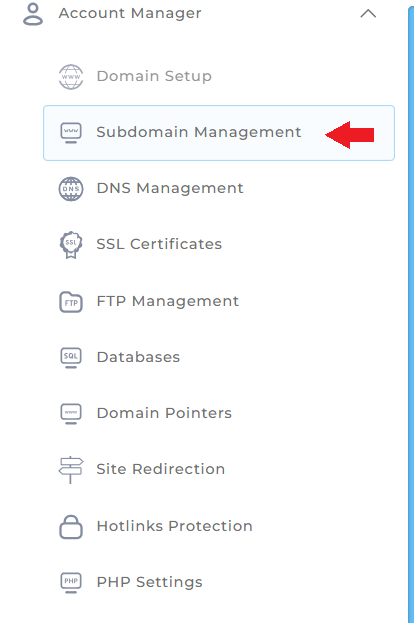The image size is (414, 623).
Task: Open the SSL Certificates menu item
Action: [159, 244]
